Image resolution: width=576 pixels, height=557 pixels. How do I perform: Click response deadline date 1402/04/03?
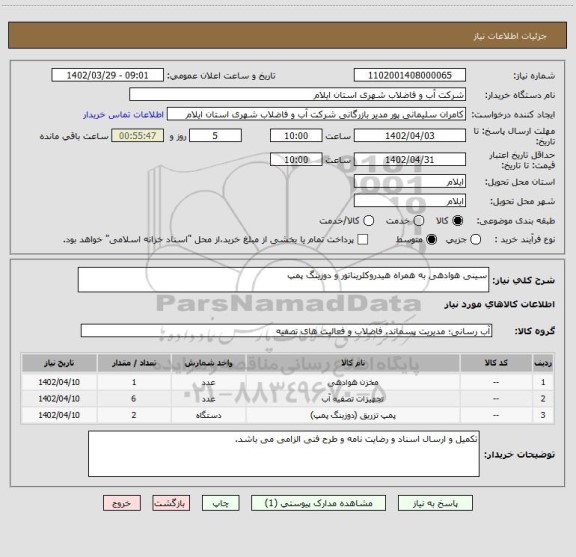click(x=410, y=136)
